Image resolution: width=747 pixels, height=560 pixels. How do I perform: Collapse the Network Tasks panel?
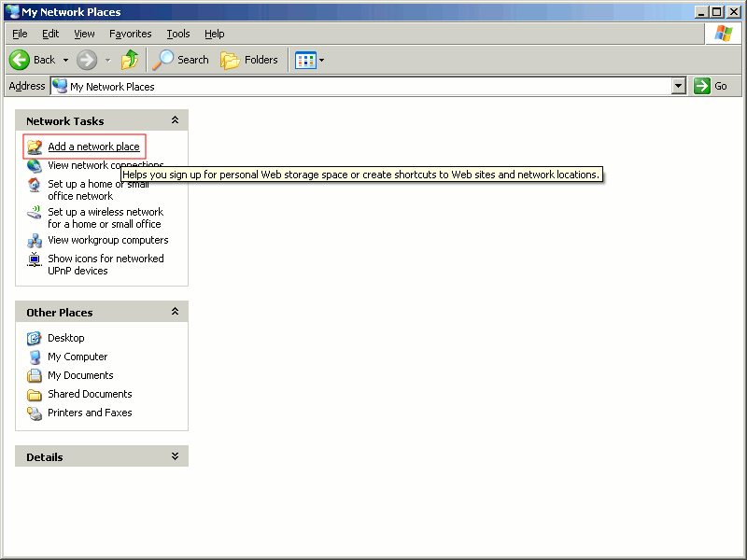175,120
